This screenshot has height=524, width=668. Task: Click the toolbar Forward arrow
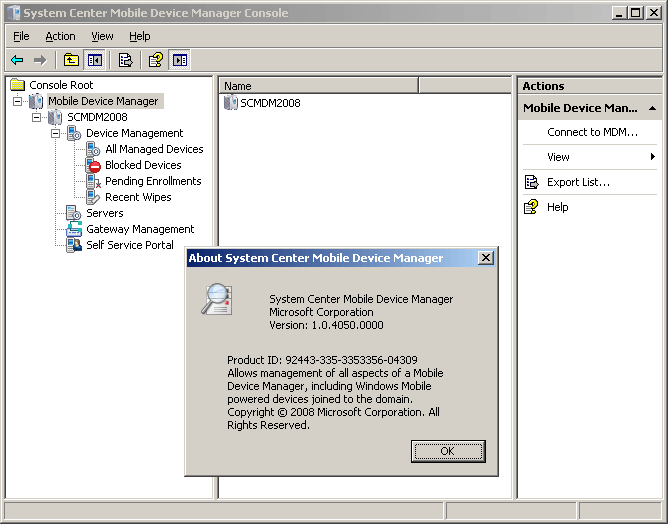(40, 60)
